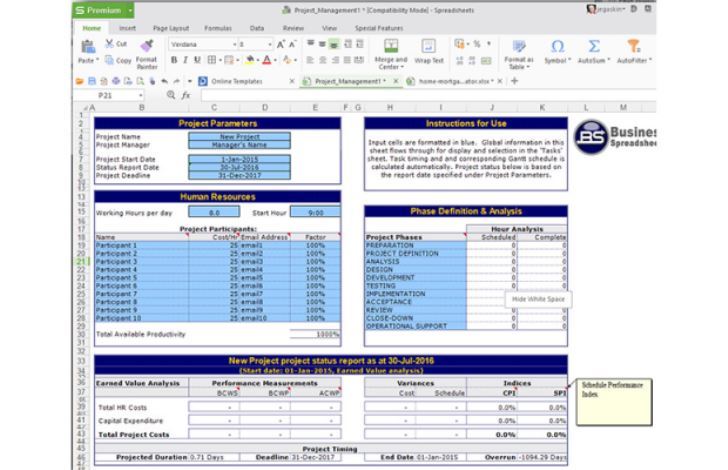The image size is (728, 470).
Task: Open the font size dropdown
Action: tap(269, 45)
